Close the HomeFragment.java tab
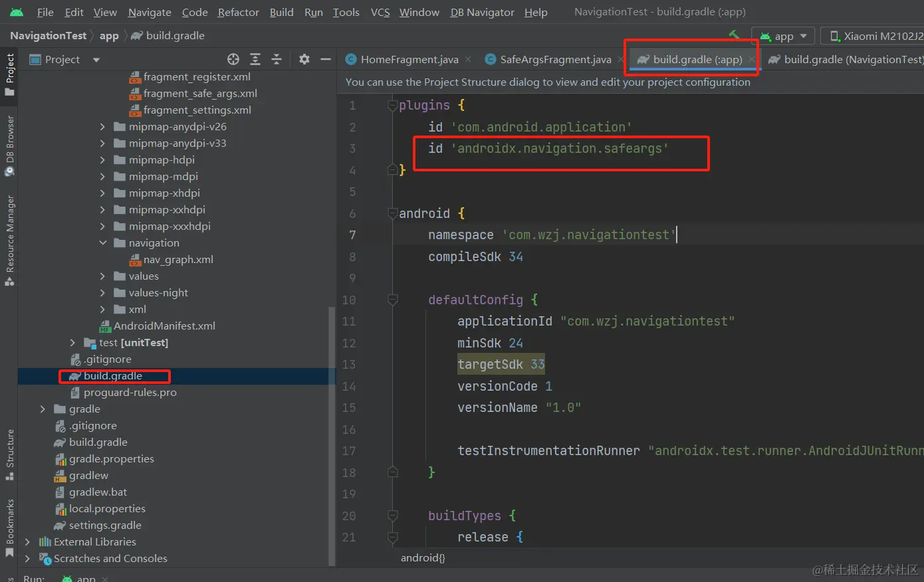This screenshot has height=582, width=924. pos(469,59)
